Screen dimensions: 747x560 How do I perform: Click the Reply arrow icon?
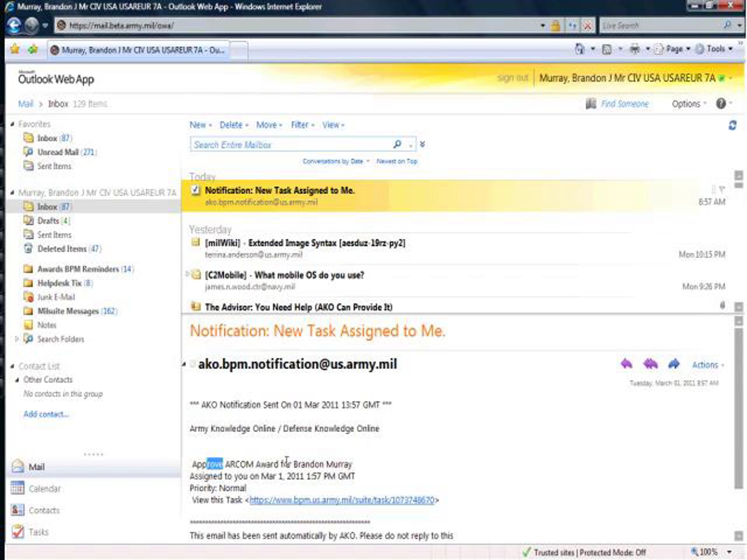point(627,364)
